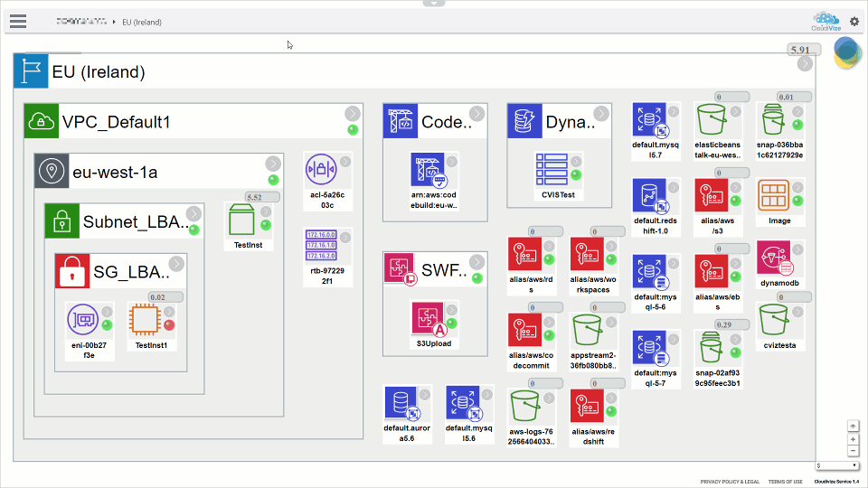868x488 pixels.
Task: Expand the Subnet_LBA arrow button
Action: click(193, 213)
